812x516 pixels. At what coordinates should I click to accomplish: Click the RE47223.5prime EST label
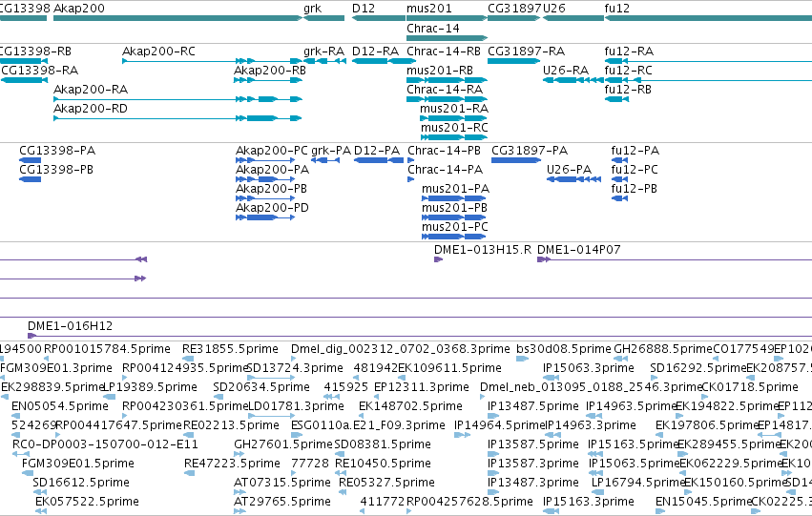click(232, 464)
